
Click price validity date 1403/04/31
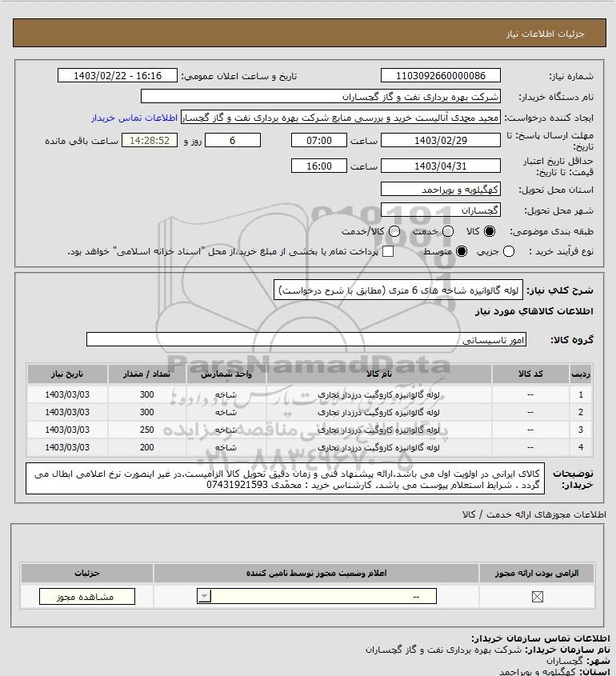click(441, 166)
